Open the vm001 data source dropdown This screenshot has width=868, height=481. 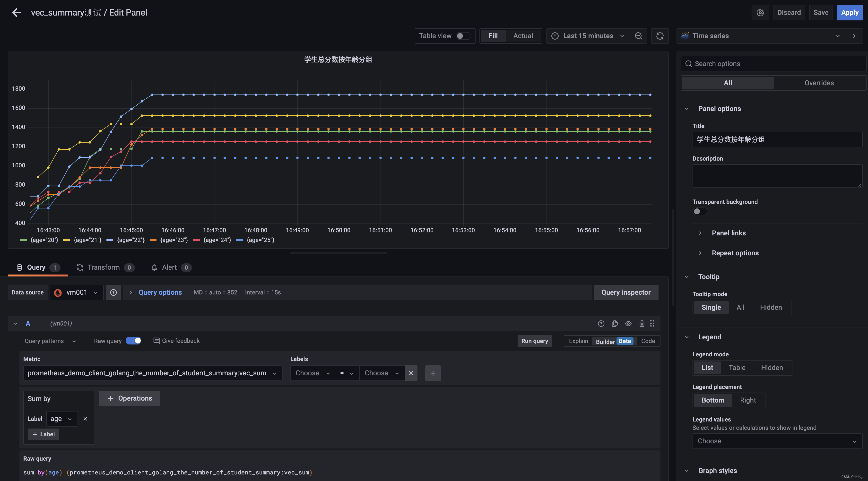[77, 292]
